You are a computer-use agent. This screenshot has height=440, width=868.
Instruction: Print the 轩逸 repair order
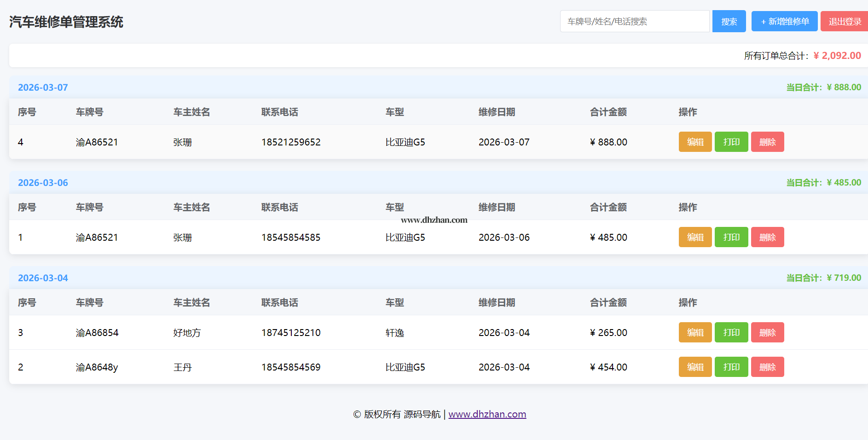(731, 332)
